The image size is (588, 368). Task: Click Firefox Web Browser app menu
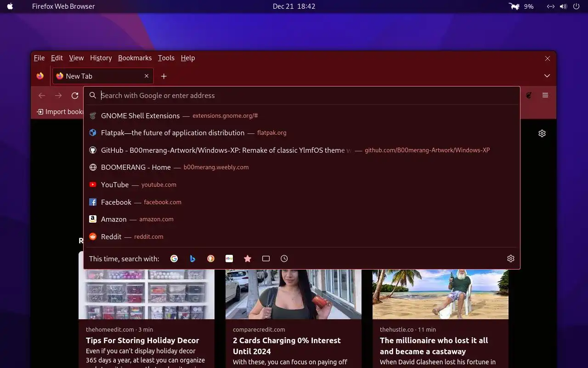point(63,6)
